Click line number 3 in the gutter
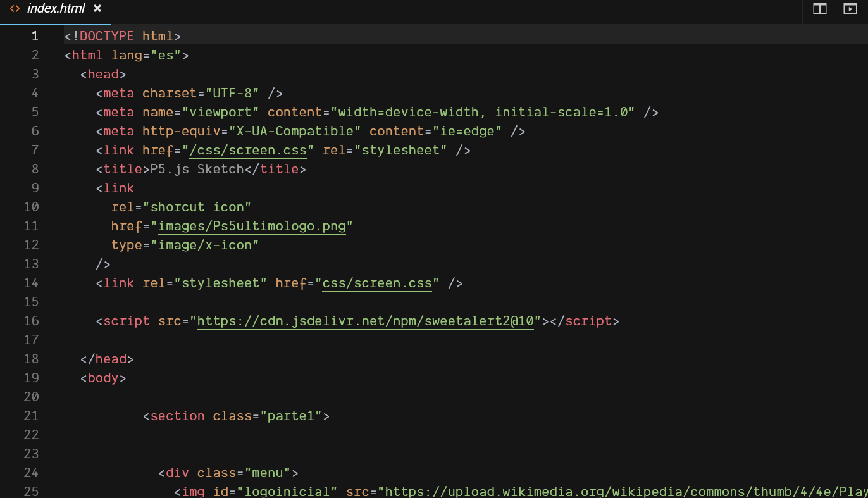 pyautogui.click(x=35, y=74)
